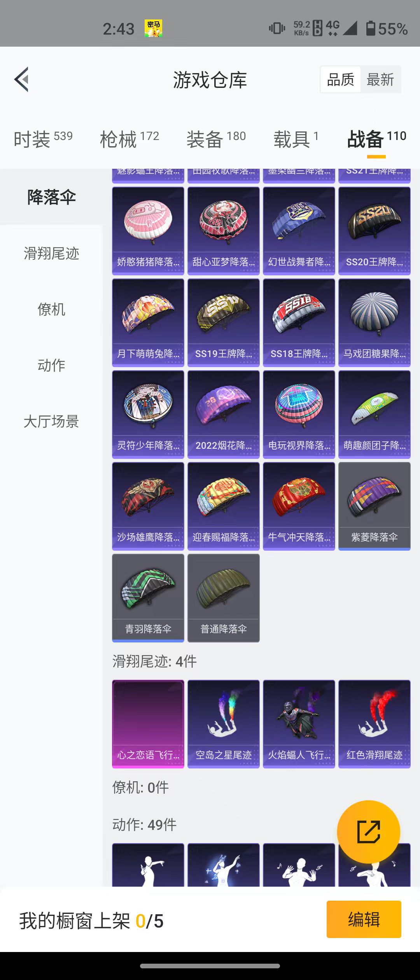
Task: Open the 心之恋语 flight trail item
Action: coord(148,724)
